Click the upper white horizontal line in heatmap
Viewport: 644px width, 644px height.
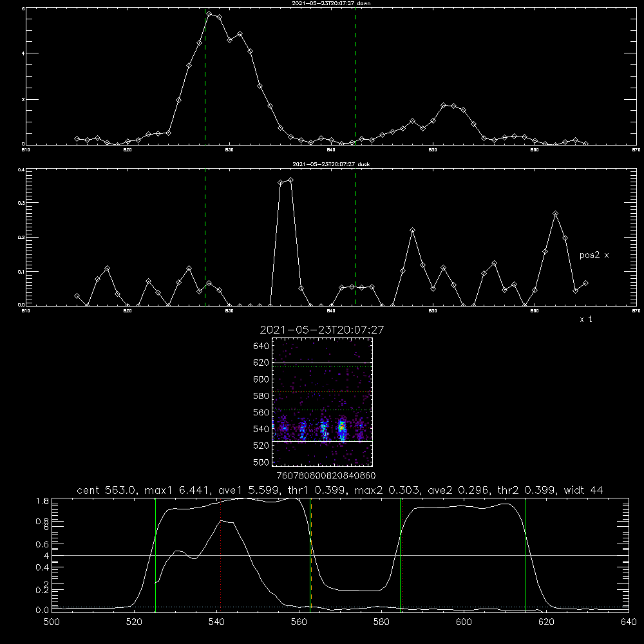pyautogui.click(x=322, y=363)
